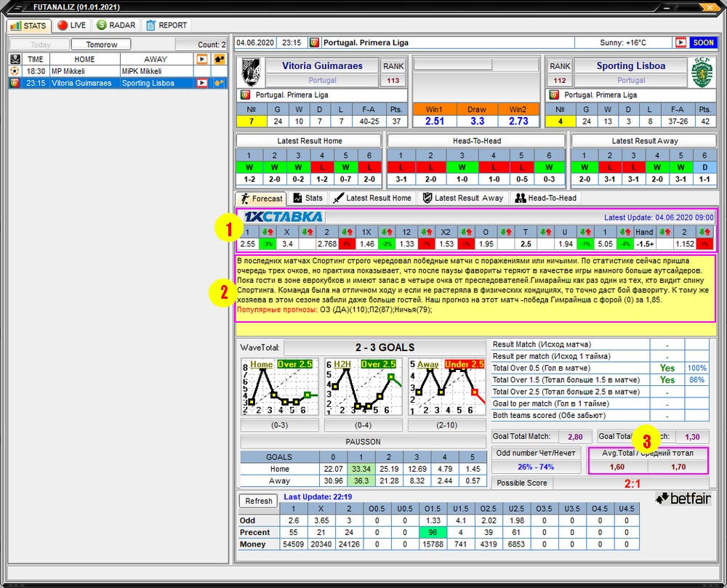The width and height of the screenshot is (727, 588).
Task: Open the STATS tab
Action: pyautogui.click(x=29, y=25)
